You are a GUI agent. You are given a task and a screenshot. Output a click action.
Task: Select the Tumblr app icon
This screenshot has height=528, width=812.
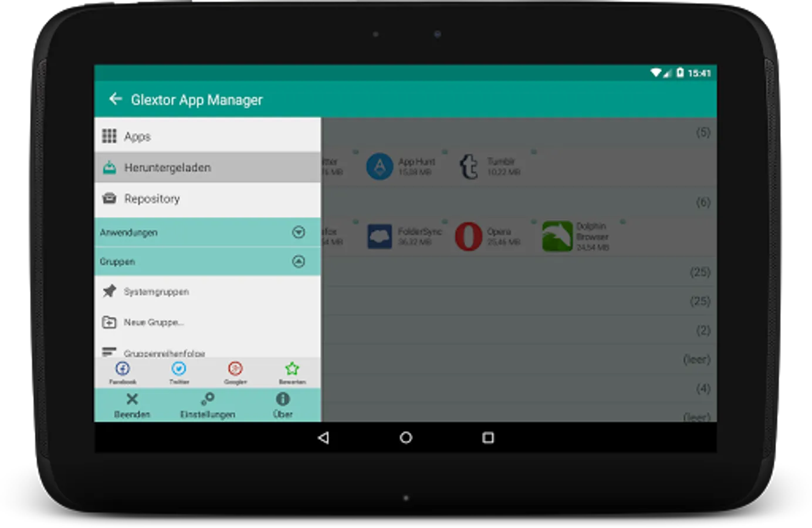[469, 167]
